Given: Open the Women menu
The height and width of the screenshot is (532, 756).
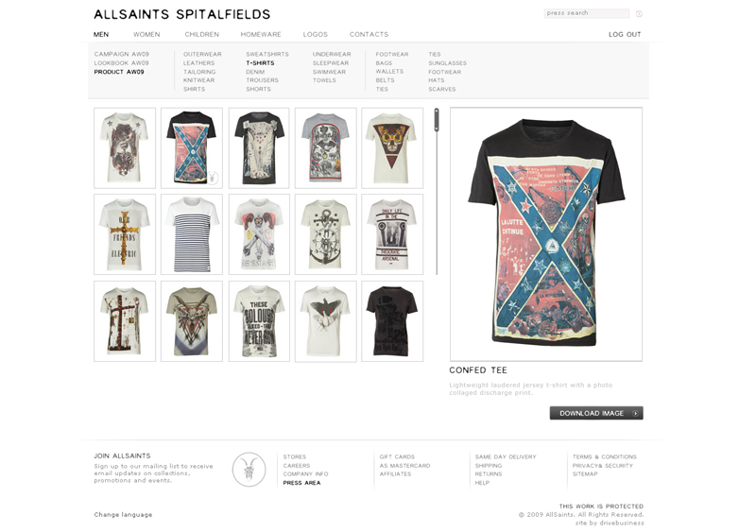Looking at the screenshot, I should [146, 34].
